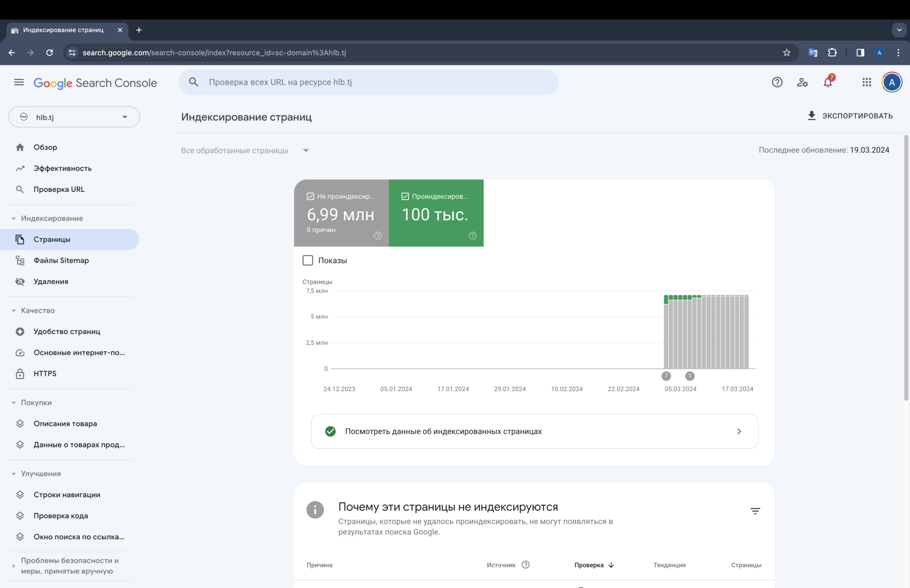Open a new browser tab
Viewport: 910px width, 588px height.
click(x=139, y=30)
